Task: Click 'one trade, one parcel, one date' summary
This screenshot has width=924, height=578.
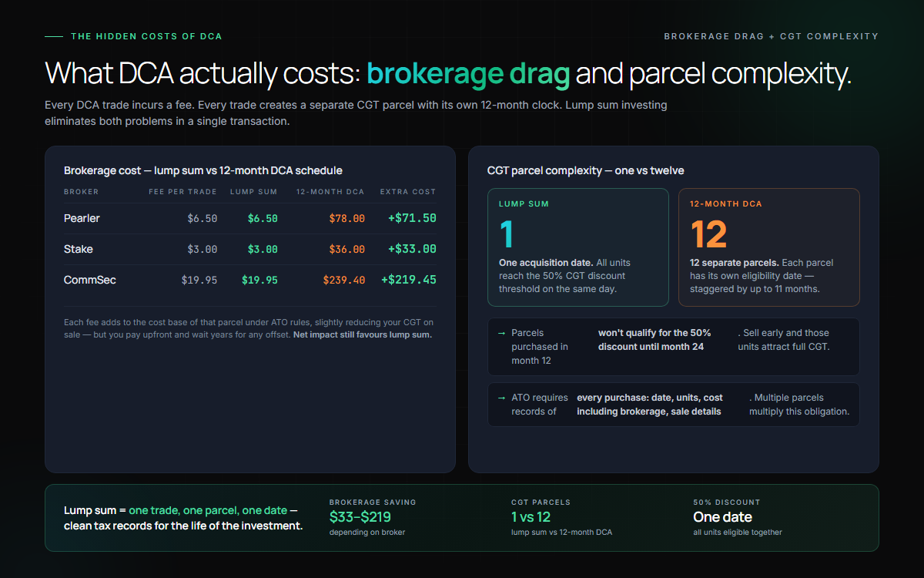Action: tap(208, 510)
